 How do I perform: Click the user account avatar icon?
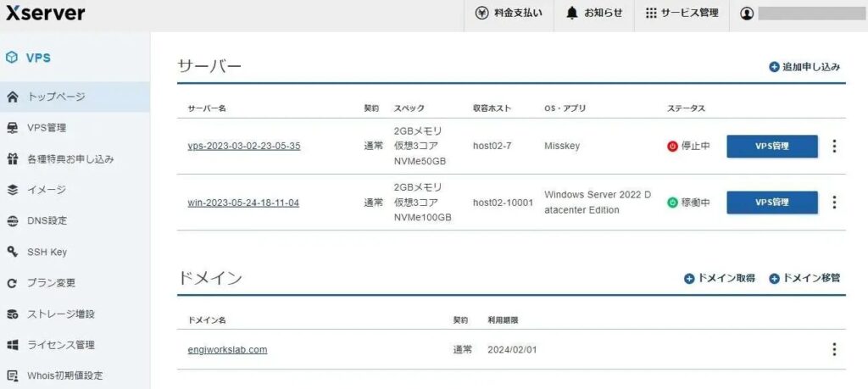(x=747, y=14)
